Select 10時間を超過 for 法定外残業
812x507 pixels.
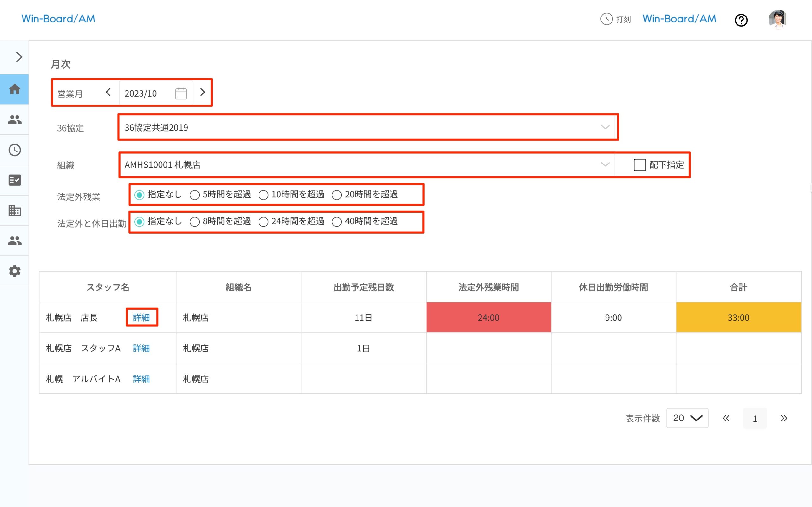tap(263, 195)
